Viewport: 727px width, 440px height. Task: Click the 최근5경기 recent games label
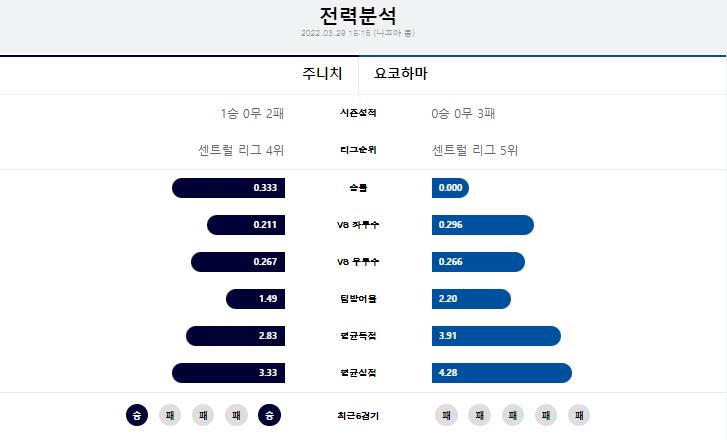358,415
